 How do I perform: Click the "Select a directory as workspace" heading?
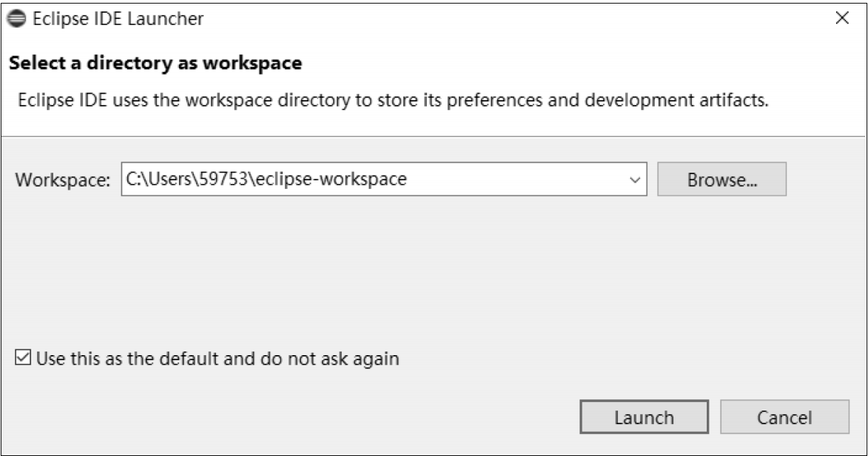pyautogui.click(x=156, y=64)
